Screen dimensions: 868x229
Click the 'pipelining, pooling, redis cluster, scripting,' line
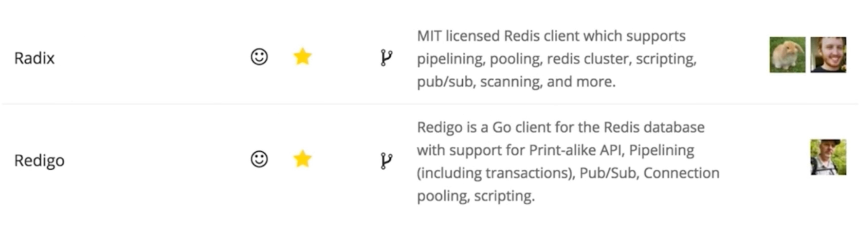coord(557,59)
